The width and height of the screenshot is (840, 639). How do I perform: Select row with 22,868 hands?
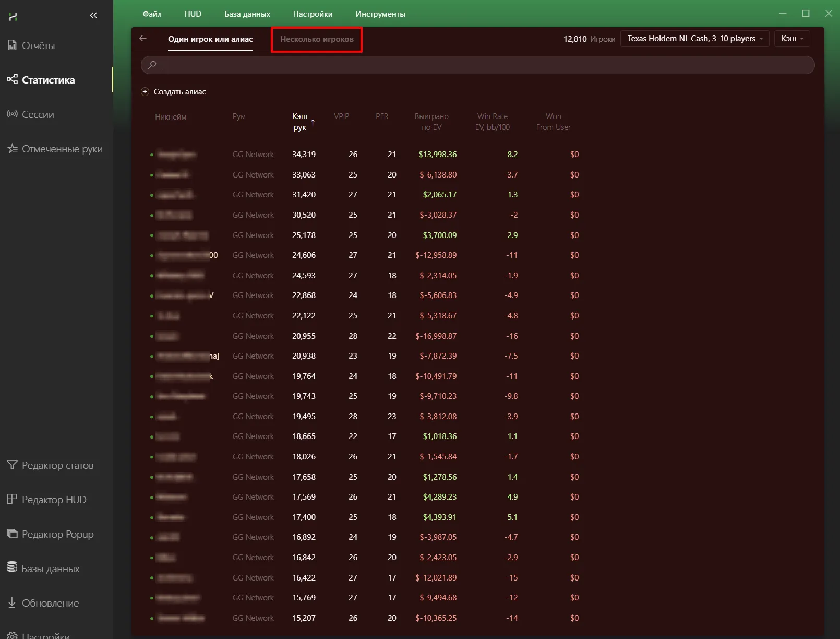point(365,295)
